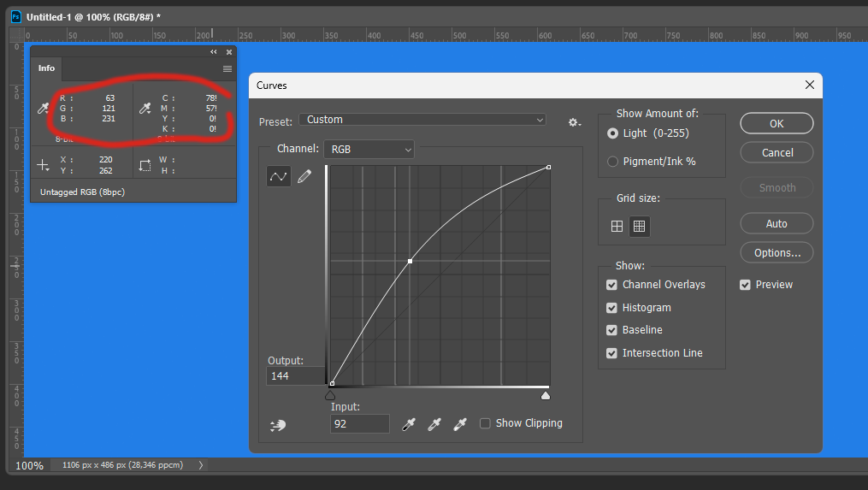Open the Curves preset options gear

click(x=575, y=122)
